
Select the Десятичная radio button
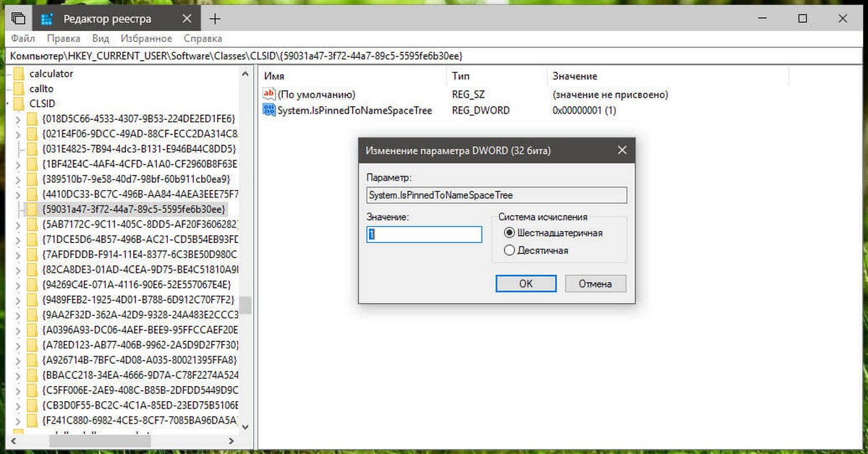pyautogui.click(x=509, y=250)
